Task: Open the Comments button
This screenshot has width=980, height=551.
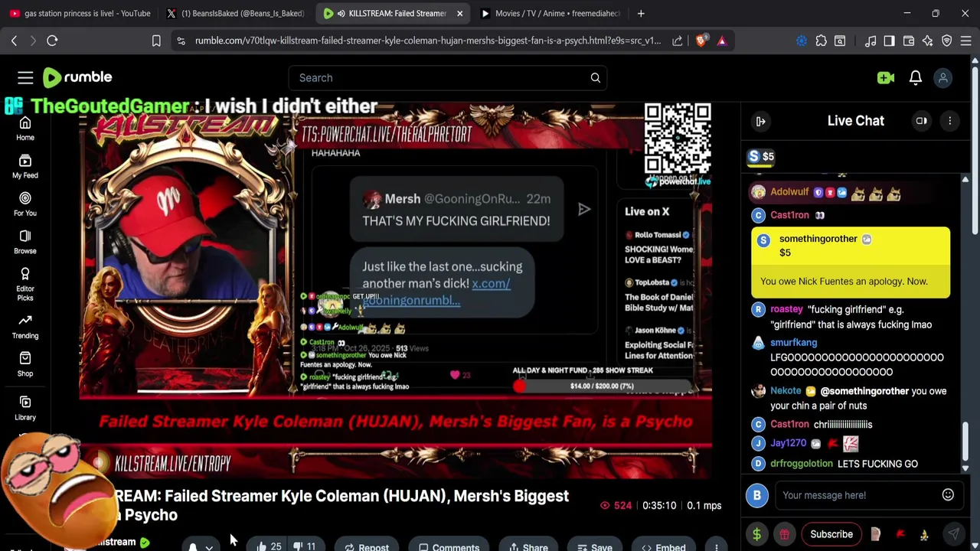Action: (x=449, y=546)
